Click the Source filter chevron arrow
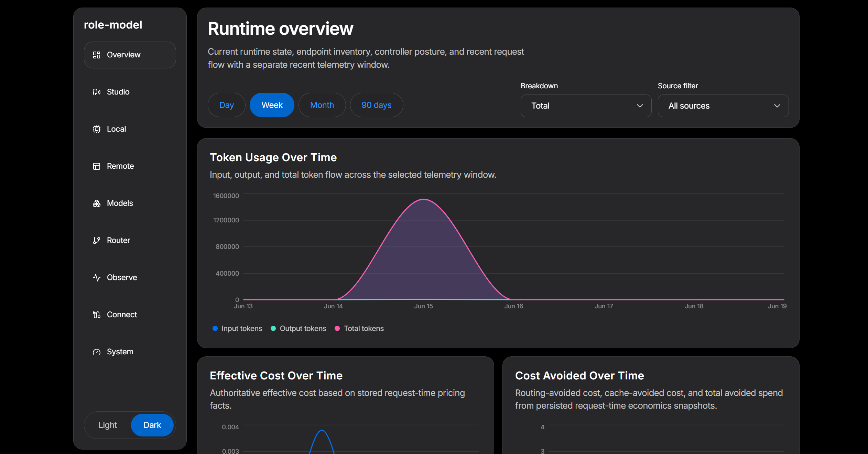This screenshot has height=454, width=868. coord(777,106)
